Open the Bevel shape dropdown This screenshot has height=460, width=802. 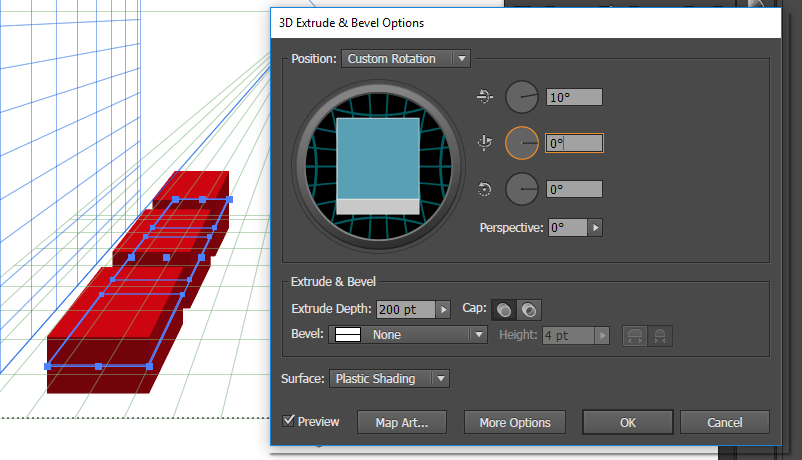408,335
